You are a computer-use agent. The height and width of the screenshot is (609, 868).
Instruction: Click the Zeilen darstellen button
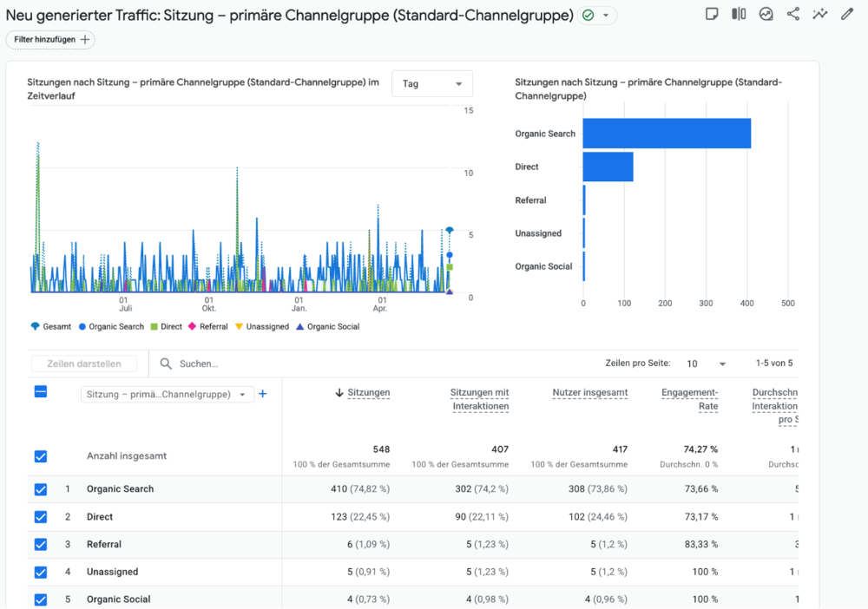84,363
